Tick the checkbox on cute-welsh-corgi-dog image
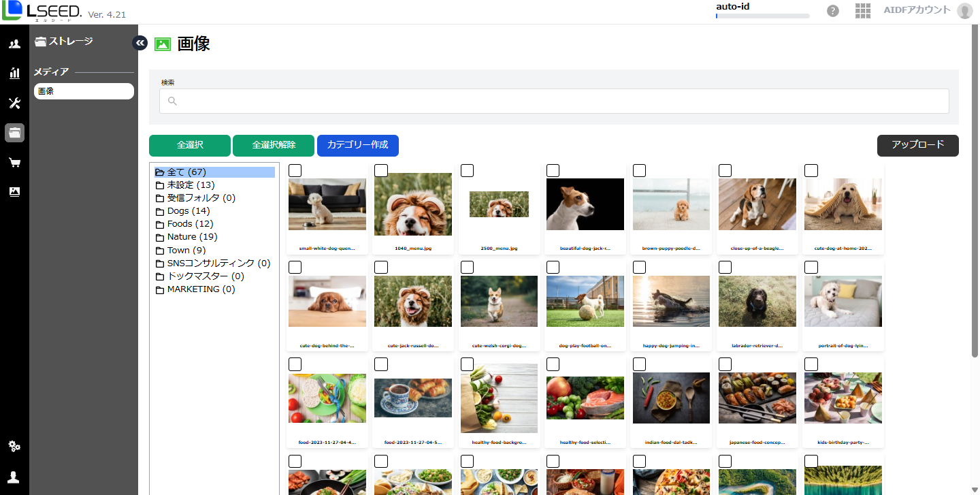Viewport: 980px width, 495px height. [x=467, y=267]
